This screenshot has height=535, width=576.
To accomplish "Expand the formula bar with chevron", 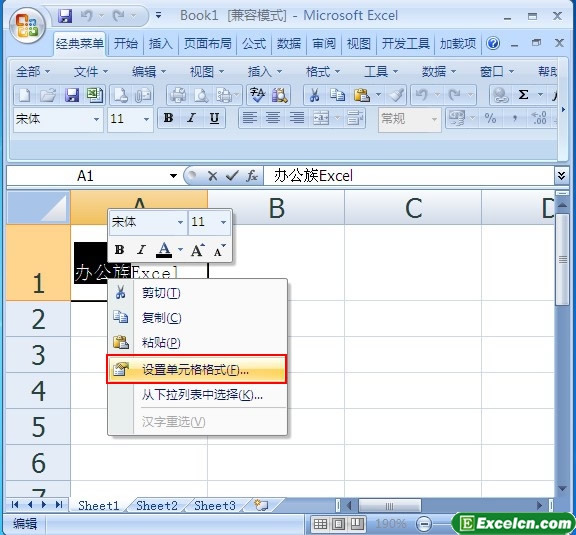I will coord(561,176).
